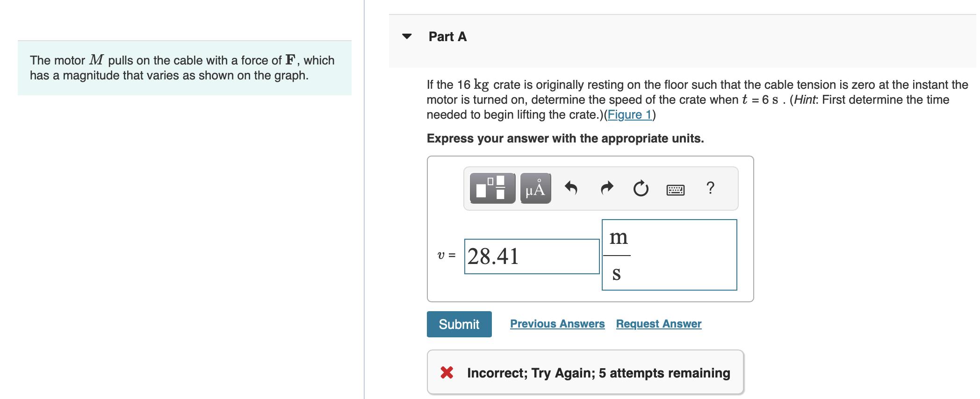Click the red X incorrect icon
This screenshot has height=399, width=980.
tap(447, 372)
